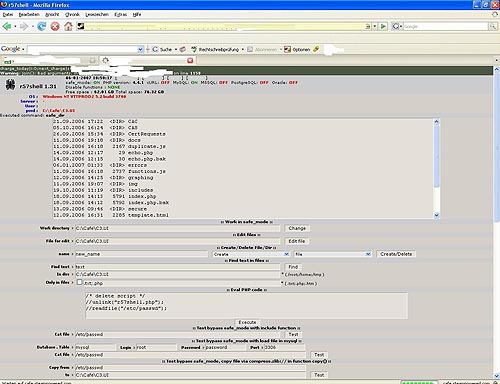Click the red stop loading icon
Viewport: 500px width, 384px height.
55,26
